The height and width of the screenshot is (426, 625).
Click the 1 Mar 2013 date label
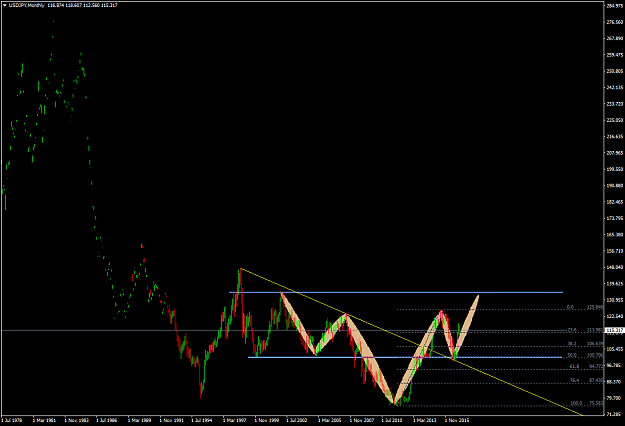point(425,420)
